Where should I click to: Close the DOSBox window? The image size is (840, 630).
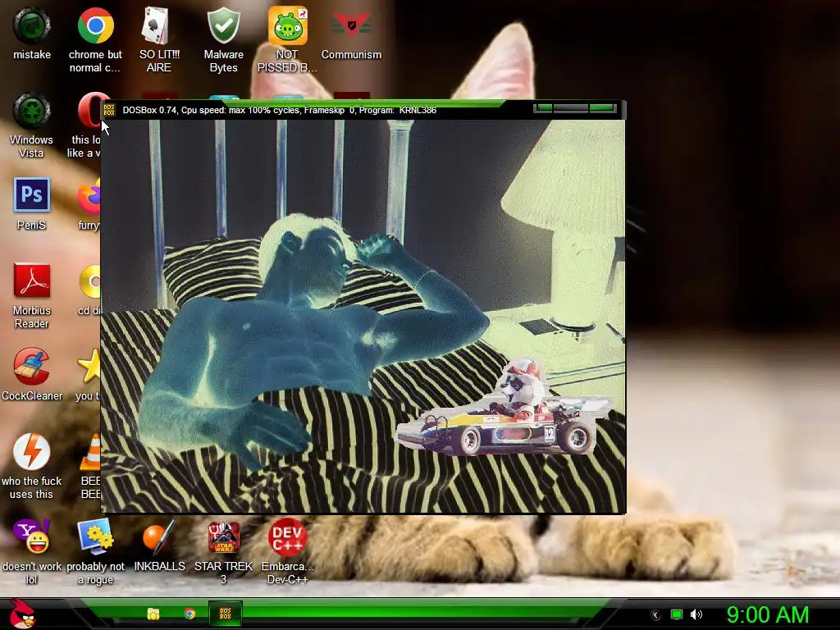[602, 109]
